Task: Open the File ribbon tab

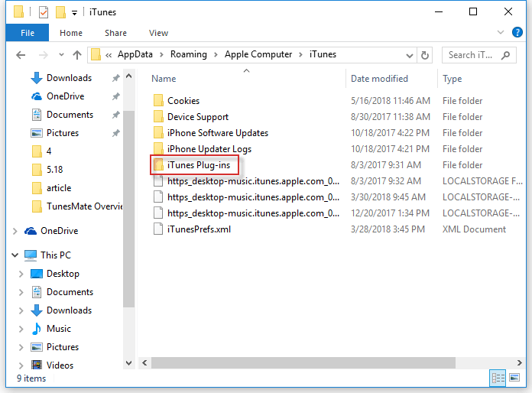Action: (28, 33)
